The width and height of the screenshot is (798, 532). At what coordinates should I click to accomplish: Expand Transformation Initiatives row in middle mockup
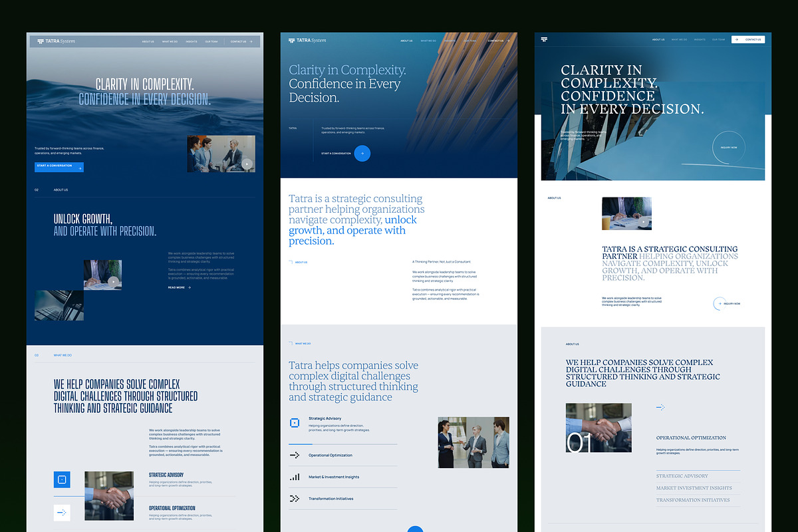[343, 498]
